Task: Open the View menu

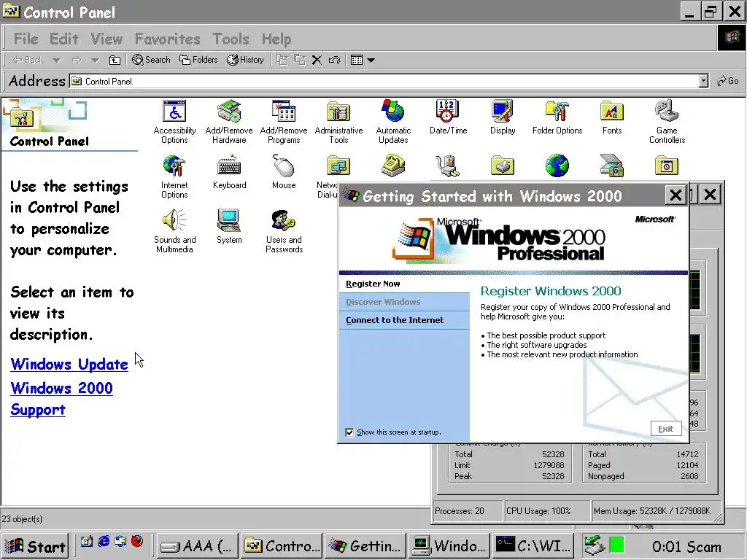Action: coord(107,39)
